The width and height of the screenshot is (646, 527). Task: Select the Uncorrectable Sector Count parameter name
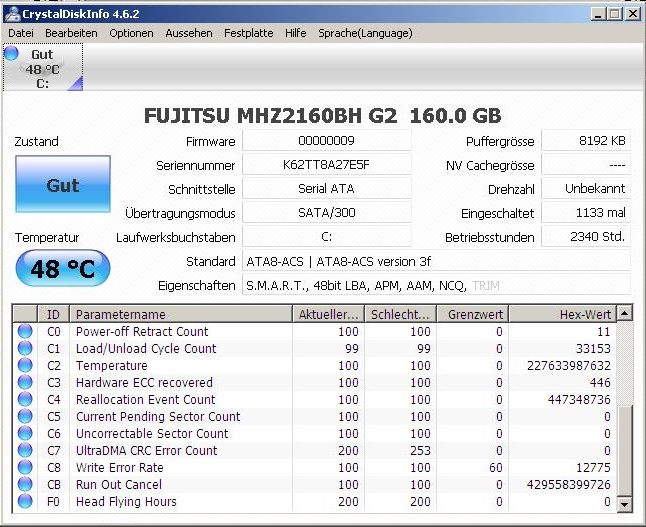pos(152,433)
